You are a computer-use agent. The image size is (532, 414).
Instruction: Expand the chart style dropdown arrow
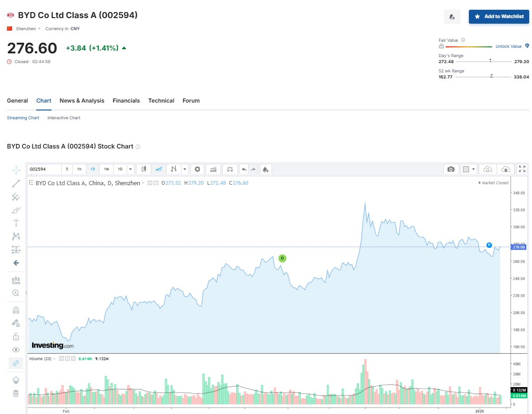coord(185,169)
